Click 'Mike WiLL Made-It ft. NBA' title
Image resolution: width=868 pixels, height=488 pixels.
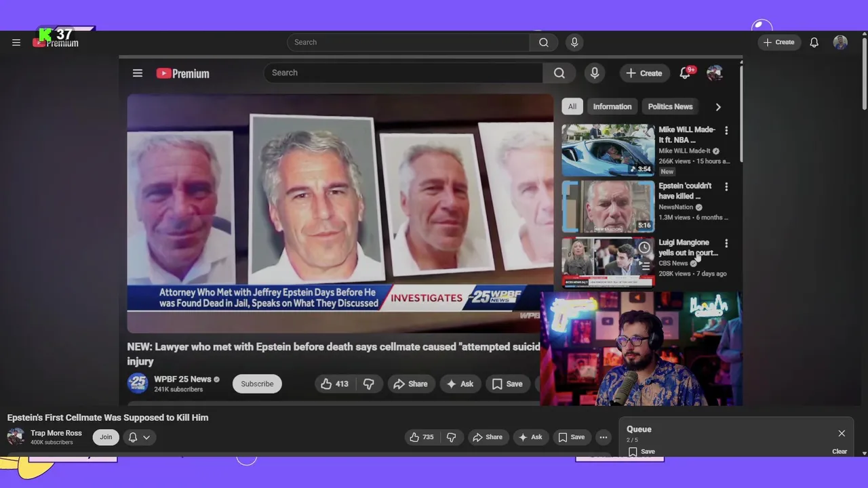pyautogui.click(x=687, y=135)
